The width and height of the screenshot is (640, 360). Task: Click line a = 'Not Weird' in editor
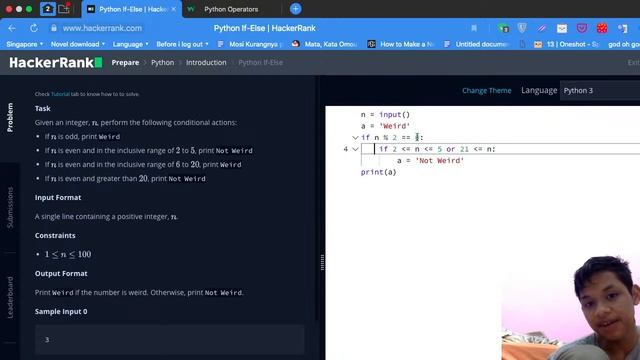tap(431, 160)
